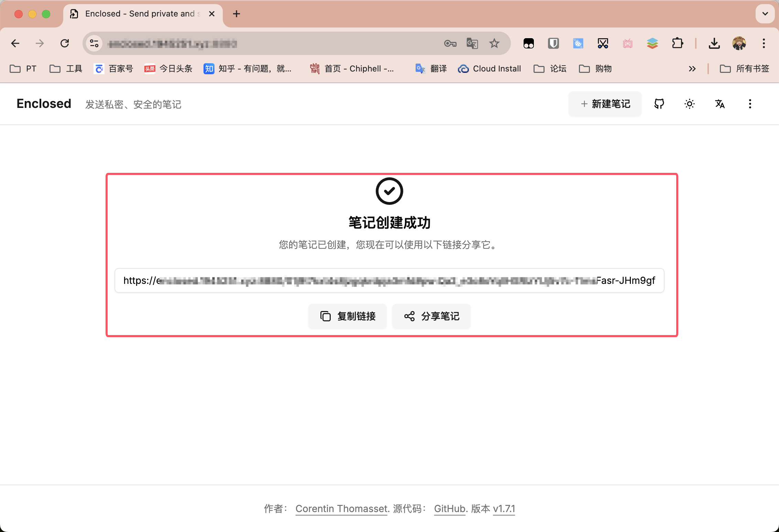This screenshot has height=532, width=779.
Task: Open the language selector in Enclosed
Action: tap(720, 104)
